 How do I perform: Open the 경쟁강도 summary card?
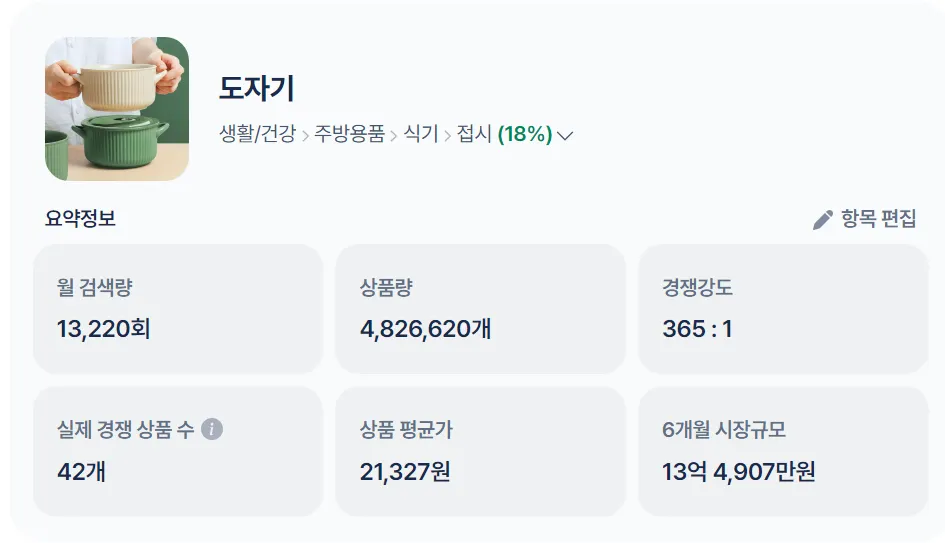(x=783, y=309)
